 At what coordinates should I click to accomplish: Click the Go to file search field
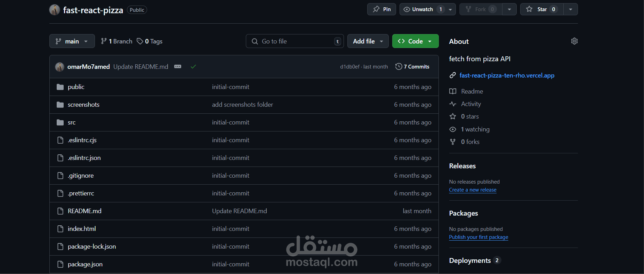pos(295,41)
